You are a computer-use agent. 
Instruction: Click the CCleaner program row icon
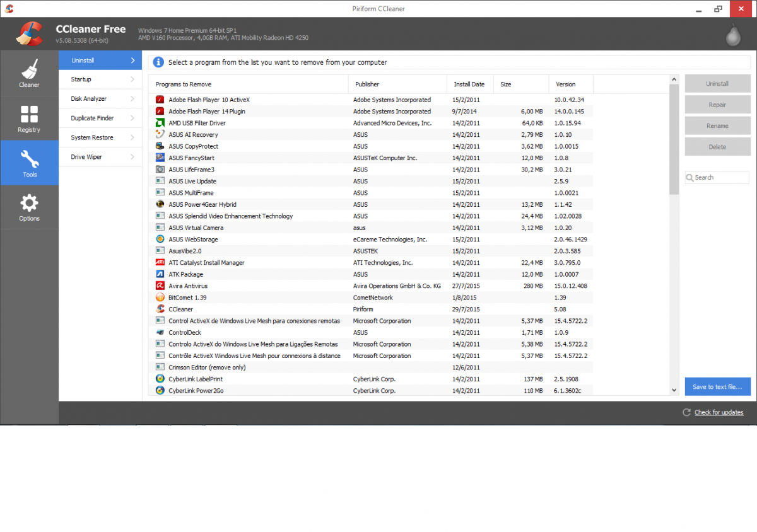tap(160, 309)
